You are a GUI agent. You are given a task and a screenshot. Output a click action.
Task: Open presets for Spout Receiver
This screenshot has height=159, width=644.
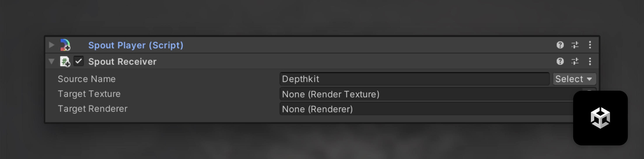tap(575, 61)
